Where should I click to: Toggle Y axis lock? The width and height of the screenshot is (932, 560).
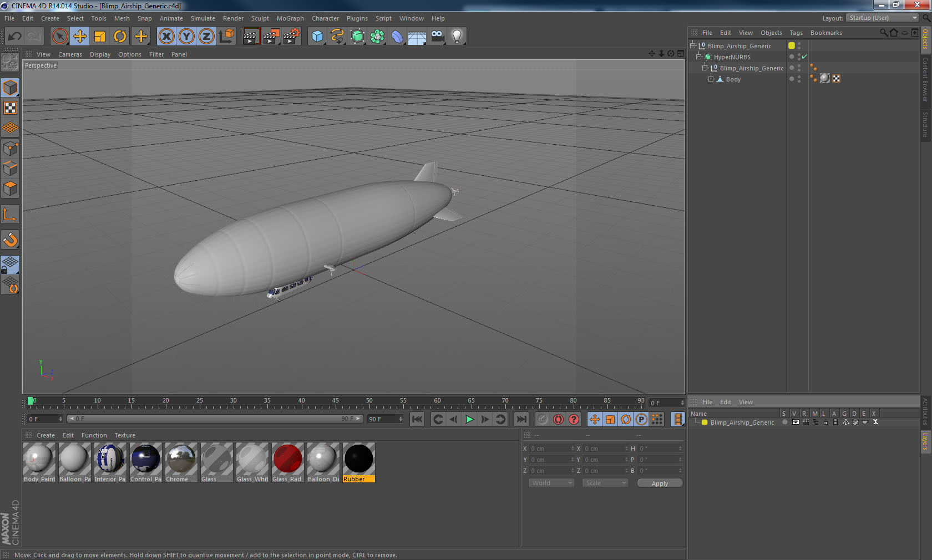click(x=186, y=37)
